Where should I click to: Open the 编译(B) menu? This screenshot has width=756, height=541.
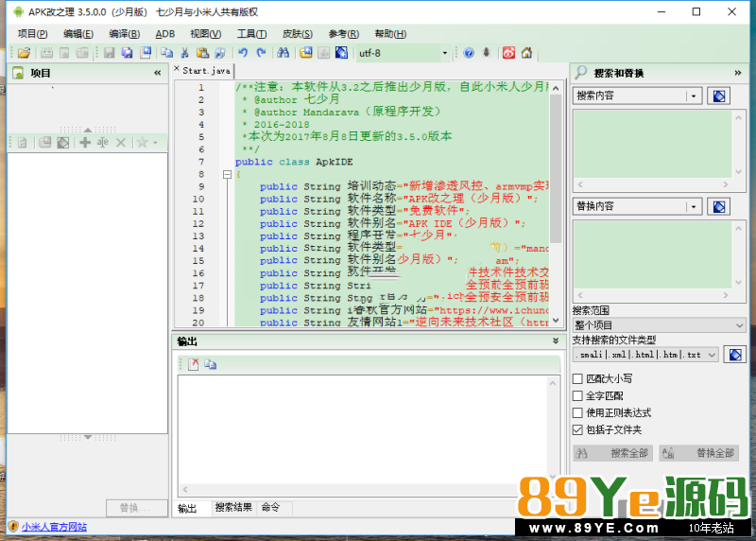[123, 34]
